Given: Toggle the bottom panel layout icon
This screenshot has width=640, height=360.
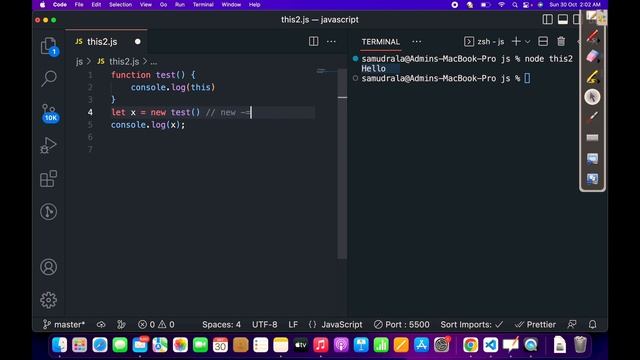Looking at the screenshot, I should coord(562,20).
